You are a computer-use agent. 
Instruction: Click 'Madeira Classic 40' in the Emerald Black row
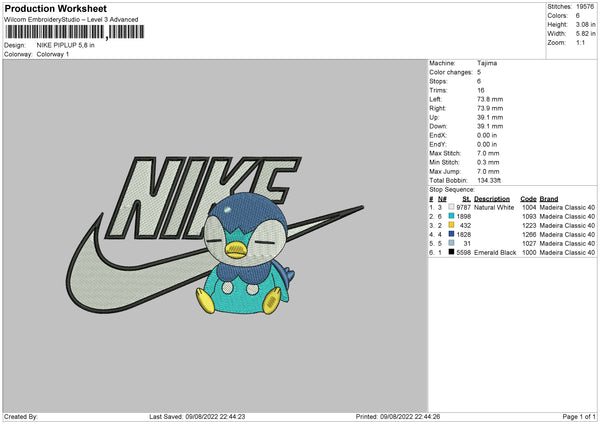(x=567, y=253)
